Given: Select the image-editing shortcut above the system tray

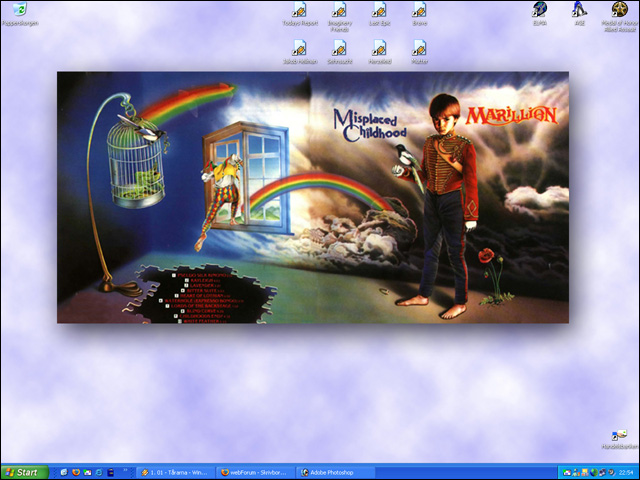Looking at the screenshot, I should [619, 440].
